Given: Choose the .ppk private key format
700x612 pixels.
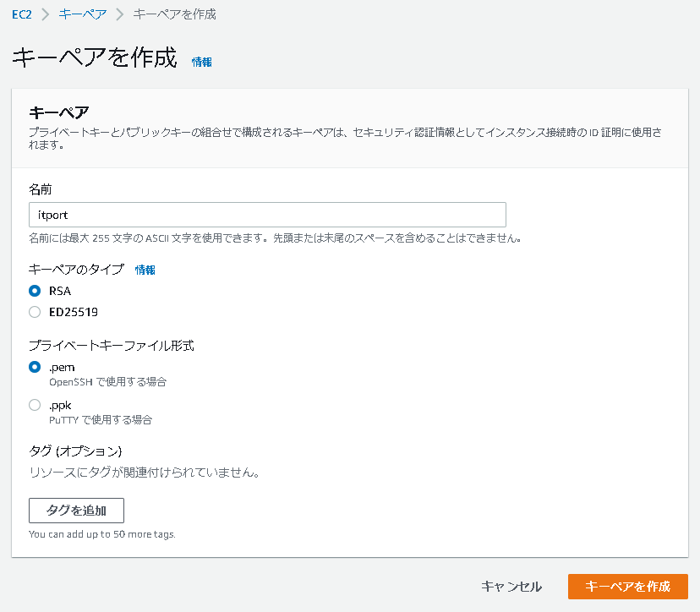Looking at the screenshot, I should 35,405.
